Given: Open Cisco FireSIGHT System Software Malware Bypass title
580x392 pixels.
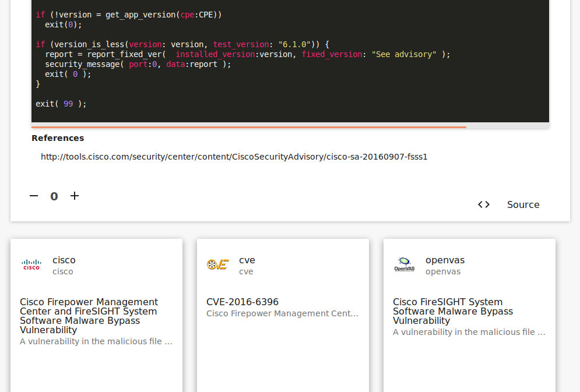Looking at the screenshot, I should click(453, 311).
